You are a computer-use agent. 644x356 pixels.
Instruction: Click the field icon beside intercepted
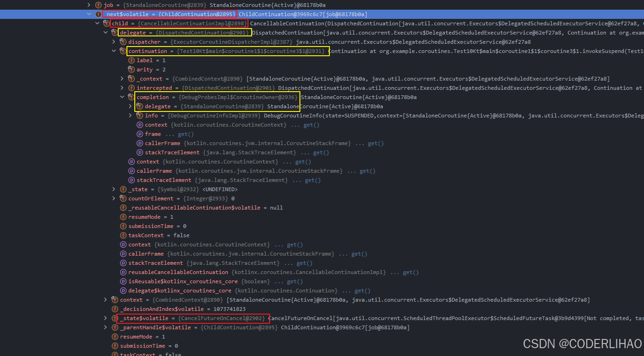pyautogui.click(x=131, y=88)
